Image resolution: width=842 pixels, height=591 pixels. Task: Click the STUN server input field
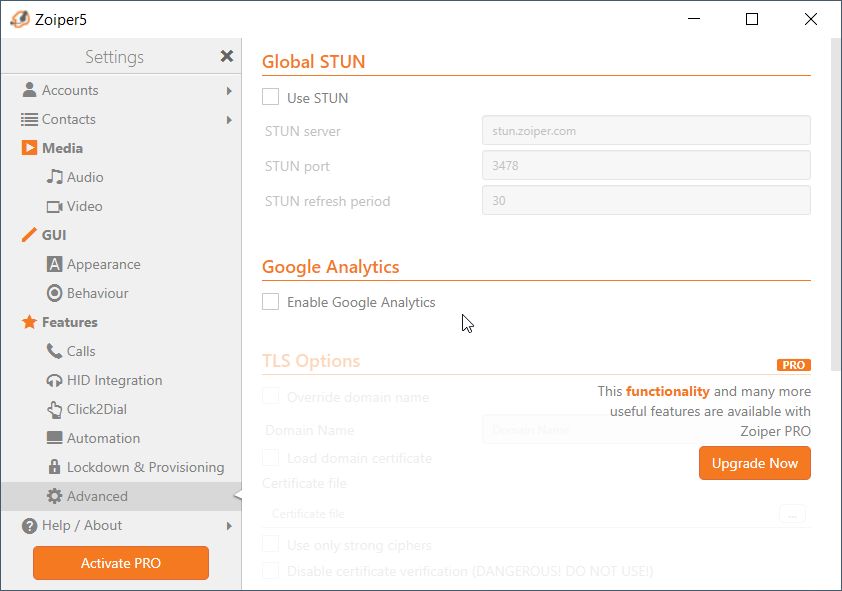point(646,130)
